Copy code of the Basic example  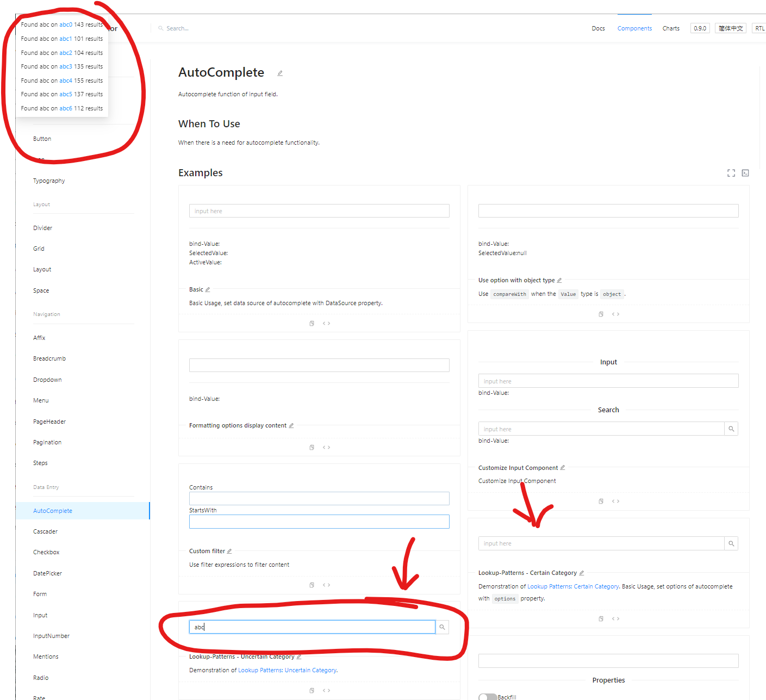click(312, 324)
